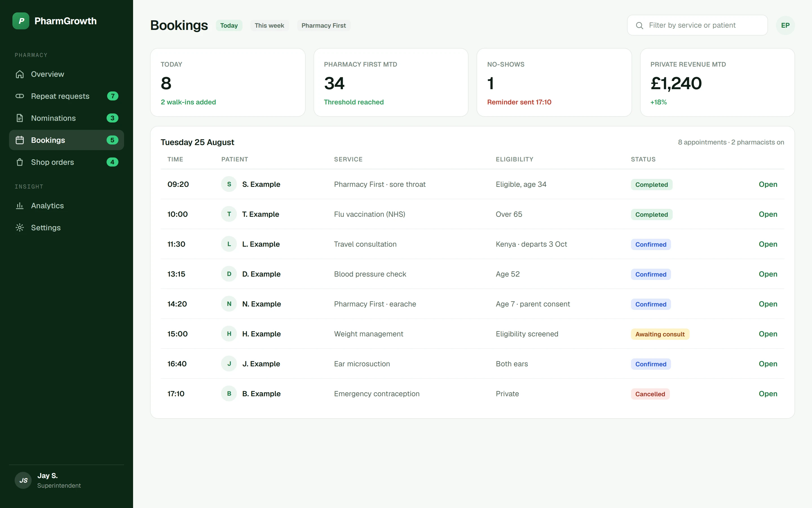
Task: Click the PharmGrowth logo icon
Action: 21,21
